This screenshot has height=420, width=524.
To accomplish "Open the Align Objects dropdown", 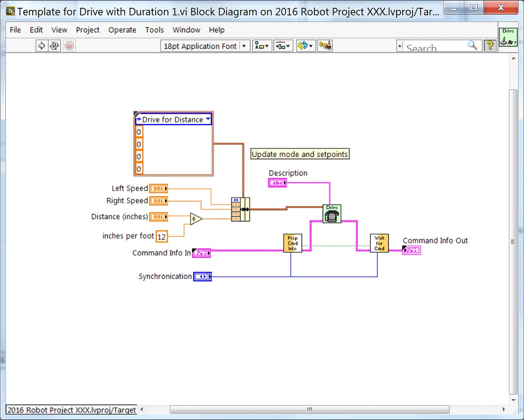I will coord(262,46).
